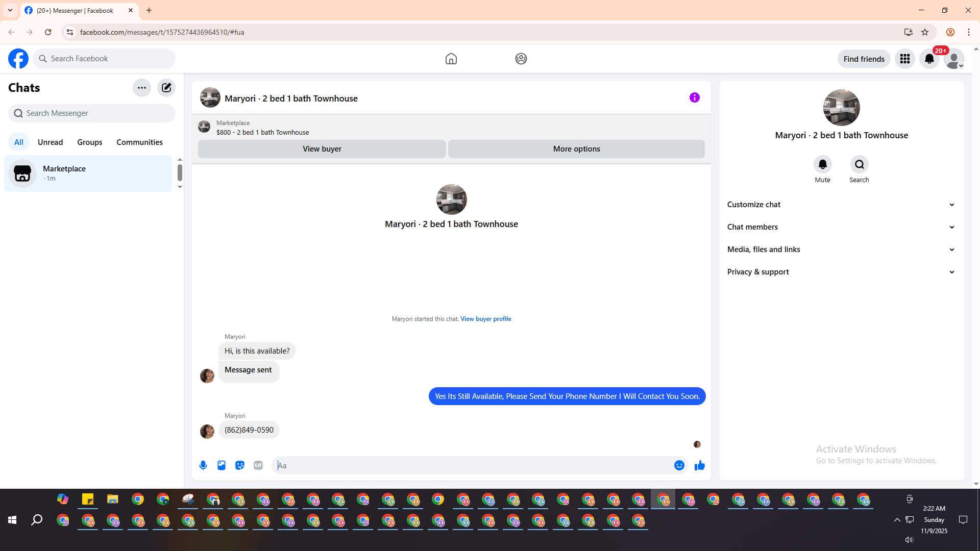Toggle conversation information panel icon
Image resolution: width=980 pixels, height=551 pixels.
pyautogui.click(x=694, y=97)
